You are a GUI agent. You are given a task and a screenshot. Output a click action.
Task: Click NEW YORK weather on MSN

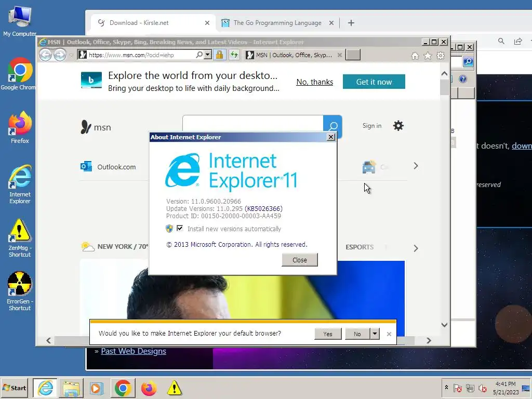(115, 247)
